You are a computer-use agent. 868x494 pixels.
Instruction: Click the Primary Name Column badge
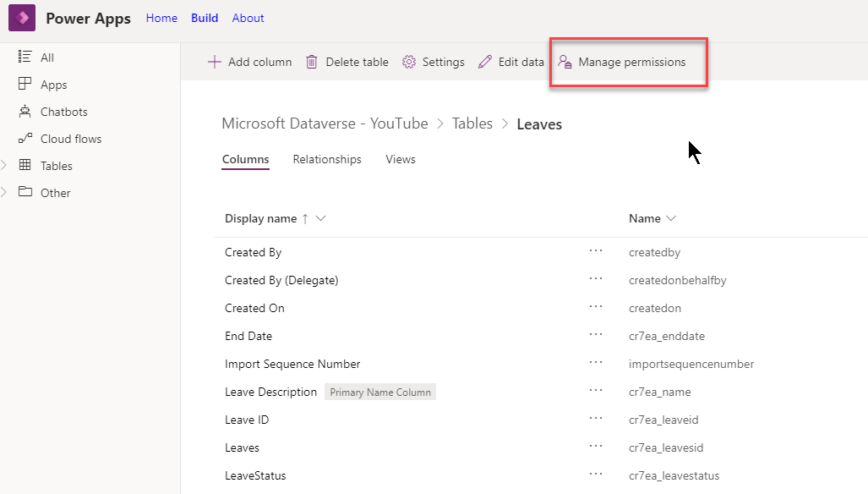pos(380,392)
